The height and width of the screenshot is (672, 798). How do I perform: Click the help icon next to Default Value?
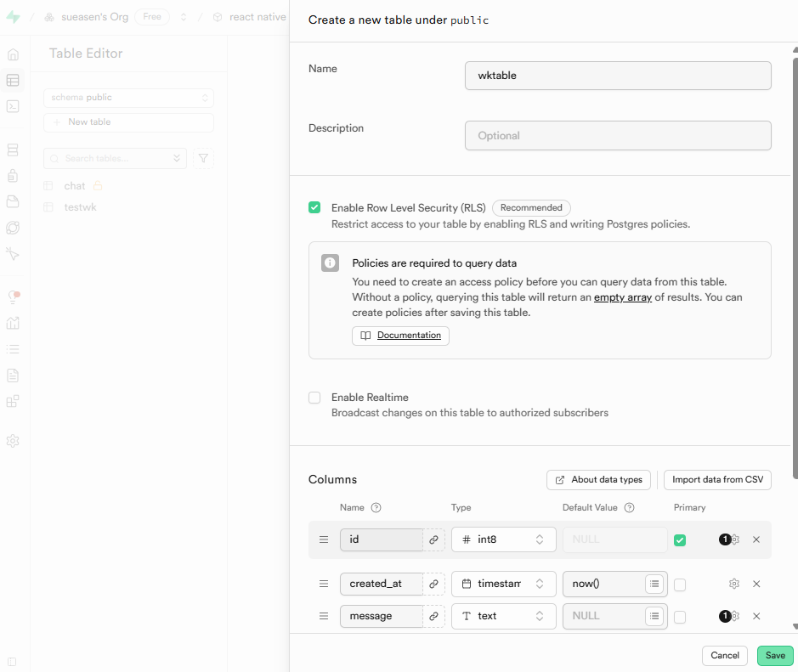tap(630, 508)
